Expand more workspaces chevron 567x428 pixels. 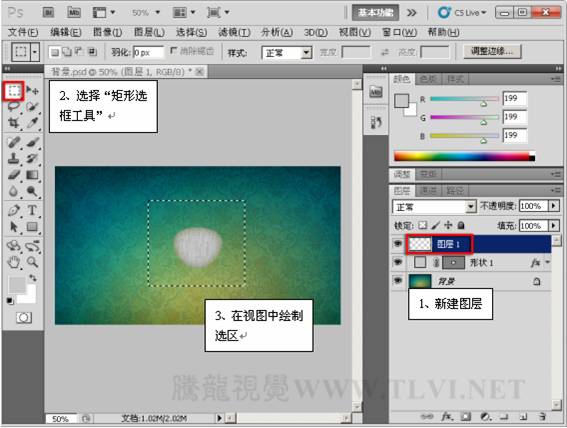412,13
